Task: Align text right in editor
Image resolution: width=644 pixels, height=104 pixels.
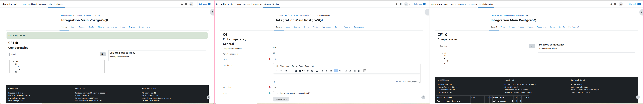Action: 331,71
